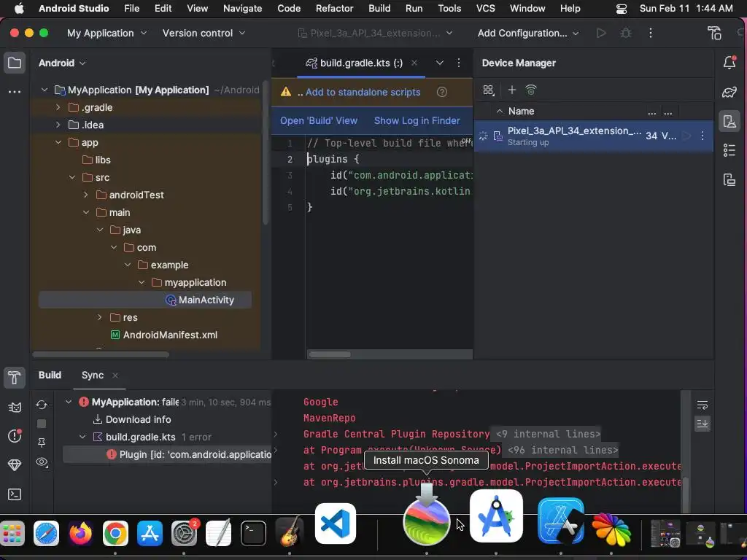The height and width of the screenshot is (560, 747).
Task: Click Add to standalone scripts link
Action: pos(363,93)
